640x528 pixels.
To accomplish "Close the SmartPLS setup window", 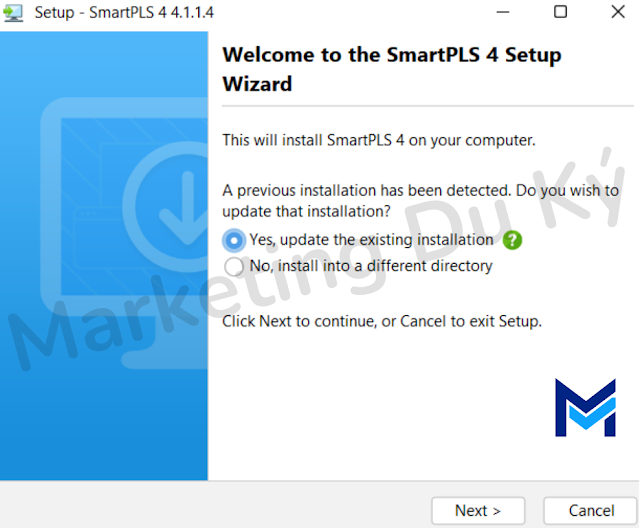I will [x=618, y=12].
